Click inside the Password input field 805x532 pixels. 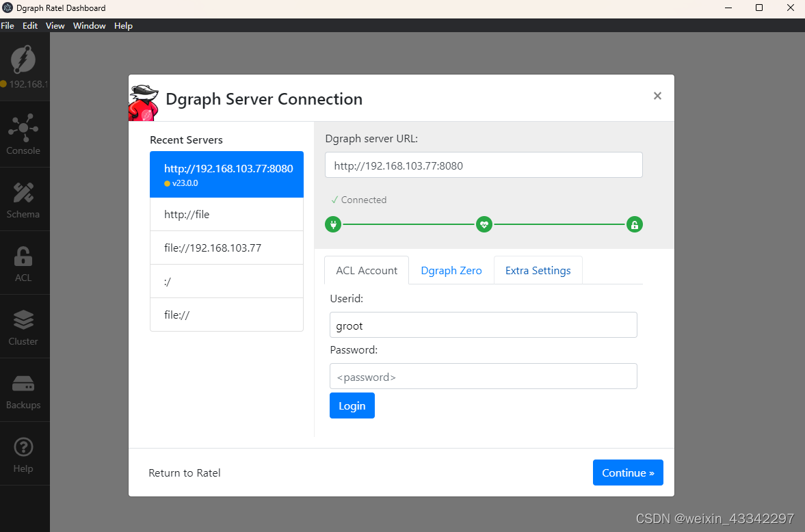484,376
